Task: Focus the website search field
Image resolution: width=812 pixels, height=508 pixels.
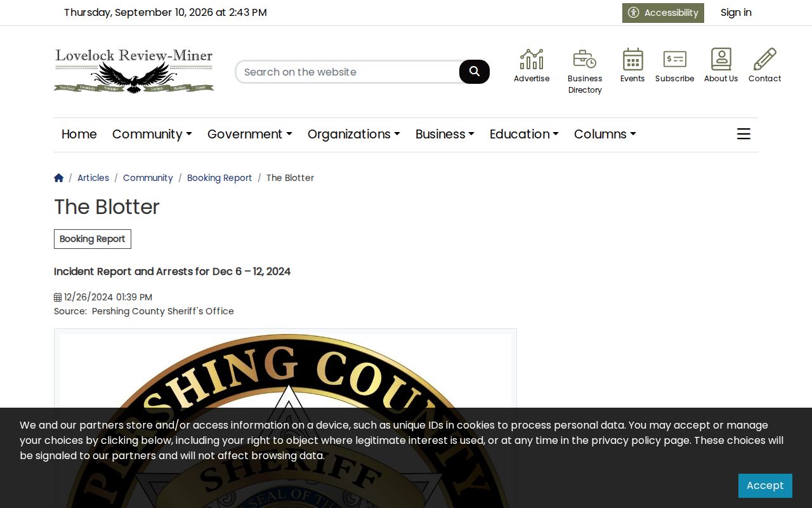Action: tap(348, 72)
